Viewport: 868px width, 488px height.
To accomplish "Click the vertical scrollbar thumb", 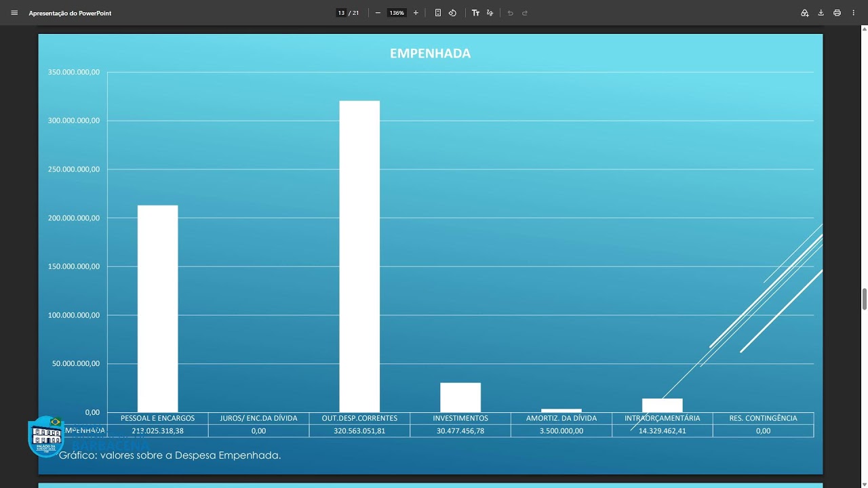I will (x=865, y=298).
